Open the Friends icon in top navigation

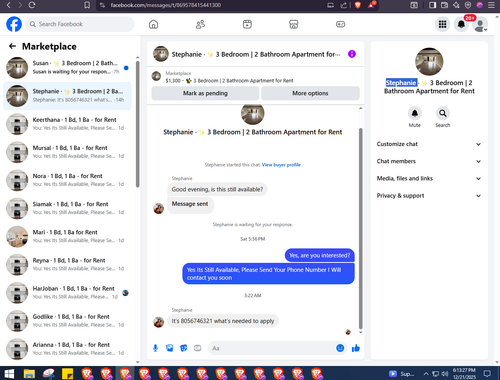(x=200, y=24)
